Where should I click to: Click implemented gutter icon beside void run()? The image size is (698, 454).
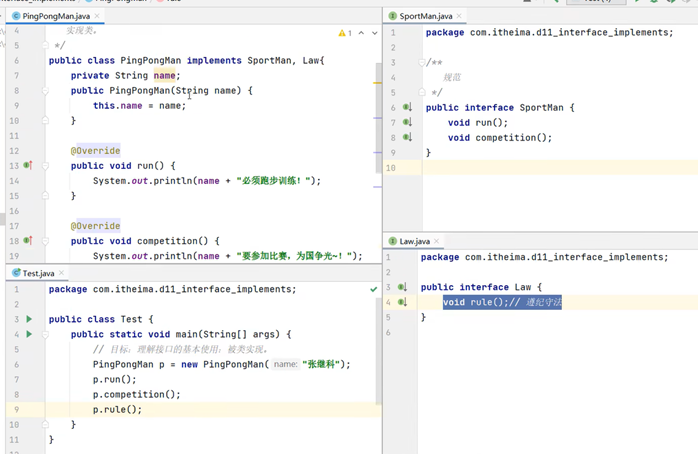(407, 122)
